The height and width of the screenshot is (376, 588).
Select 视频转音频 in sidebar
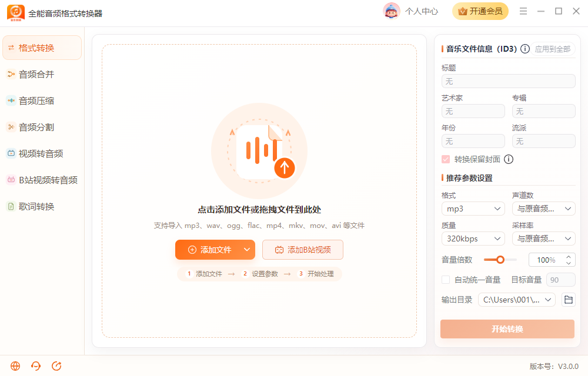pyautogui.click(x=42, y=153)
